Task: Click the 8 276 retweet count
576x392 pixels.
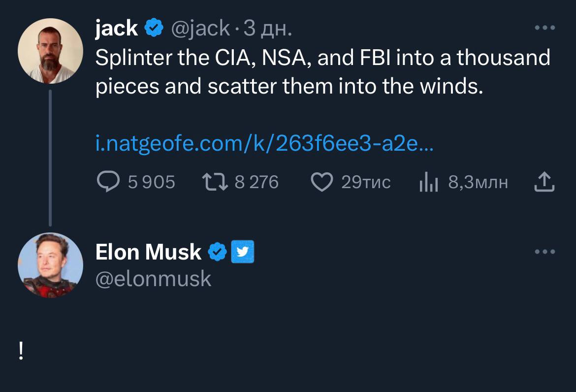Action: [256, 183]
